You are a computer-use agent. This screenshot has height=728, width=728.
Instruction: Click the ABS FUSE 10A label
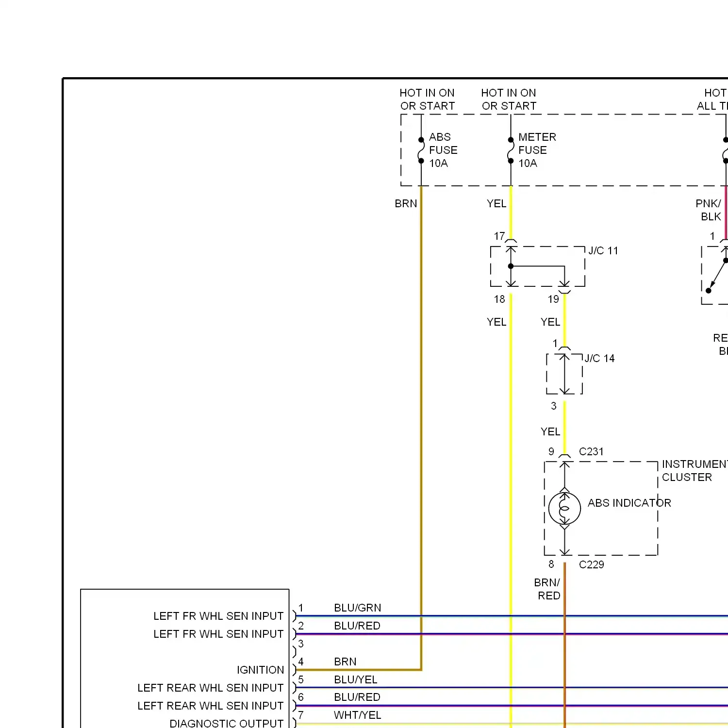[443, 150]
